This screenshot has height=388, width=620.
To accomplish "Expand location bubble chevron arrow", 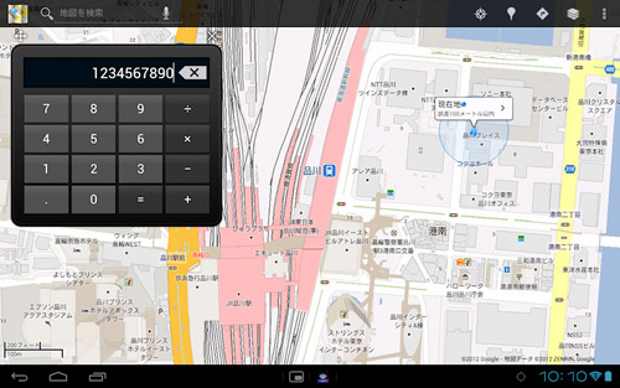I will (x=503, y=108).
